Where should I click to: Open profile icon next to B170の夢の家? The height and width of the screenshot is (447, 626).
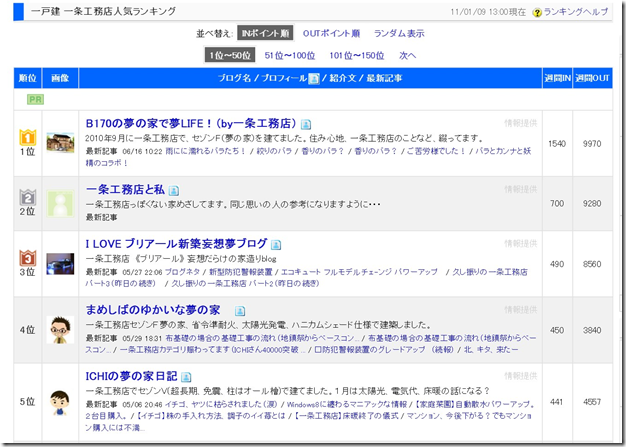(x=306, y=125)
